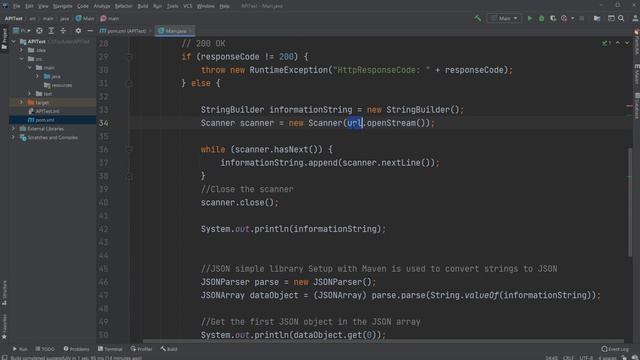The image size is (640, 360).
Task: Toggle the Maven side tool window
Action: (637, 75)
